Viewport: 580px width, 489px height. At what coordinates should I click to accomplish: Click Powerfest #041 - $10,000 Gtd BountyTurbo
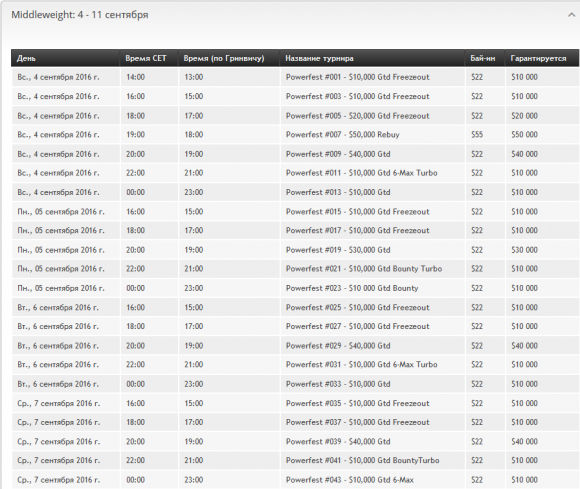pos(362,461)
